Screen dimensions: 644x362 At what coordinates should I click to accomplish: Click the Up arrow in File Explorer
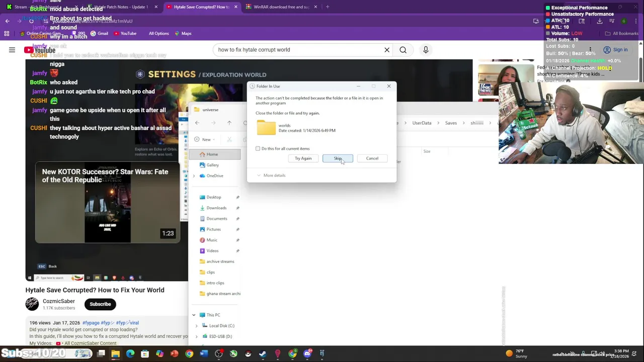229,123
